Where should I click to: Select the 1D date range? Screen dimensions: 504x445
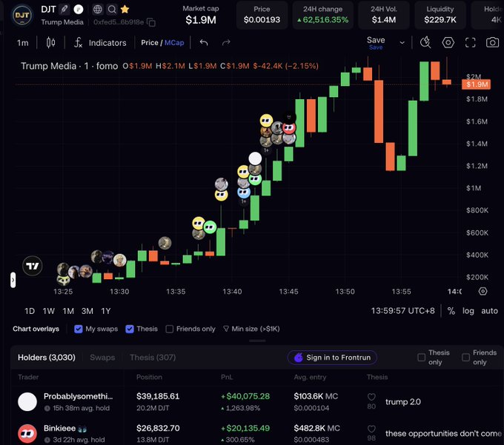pyautogui.click(x=30, y=311)
